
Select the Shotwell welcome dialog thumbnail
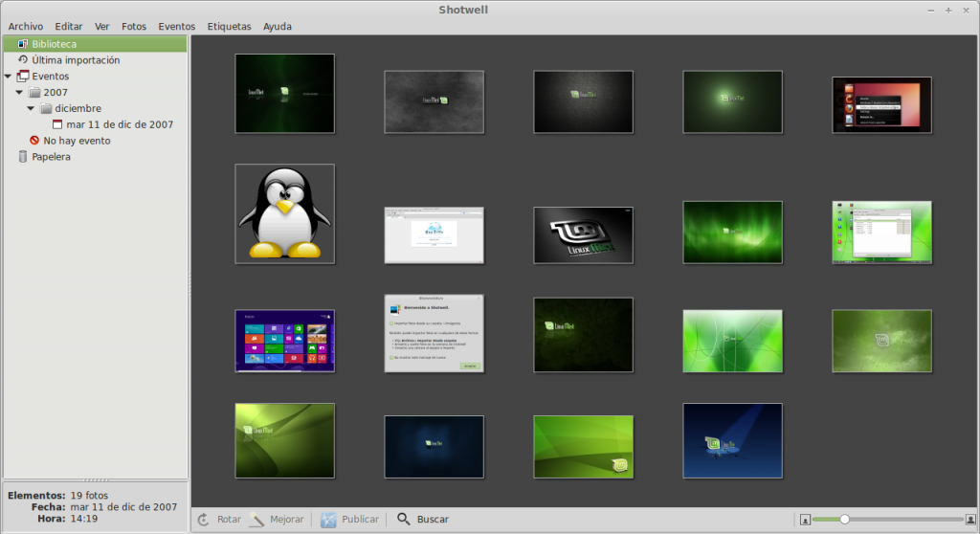click(434, 333)
